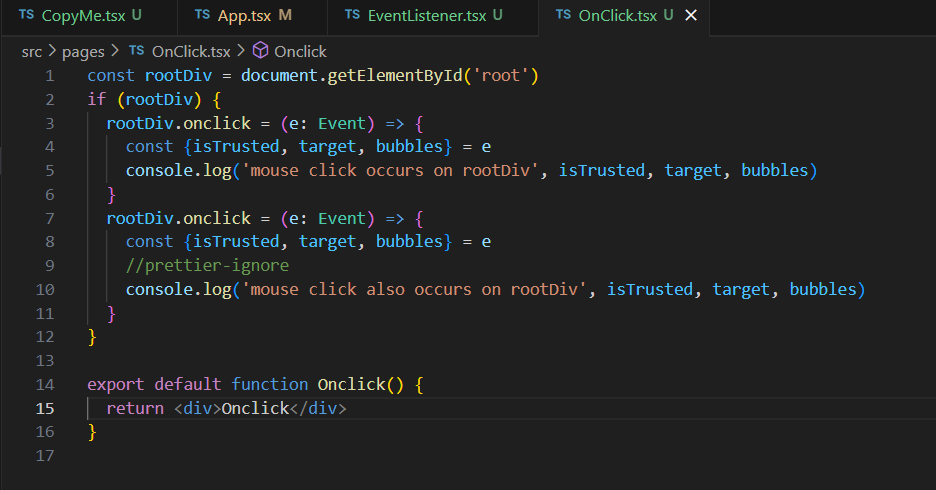This screenshot has width=936, height=490.
Task: Expand the chevron after src breadcrumb
Action: (52, 51)
